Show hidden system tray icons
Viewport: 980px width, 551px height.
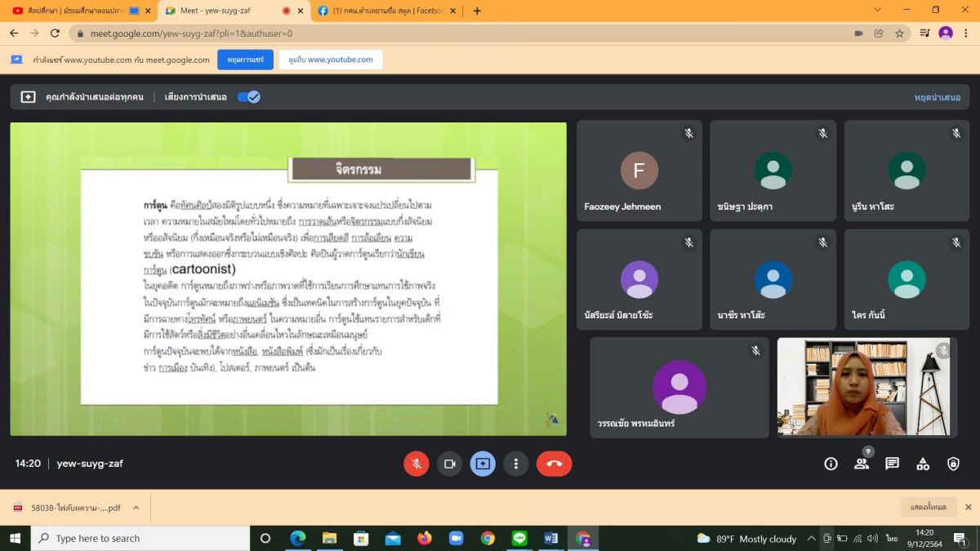pos(811,539)
